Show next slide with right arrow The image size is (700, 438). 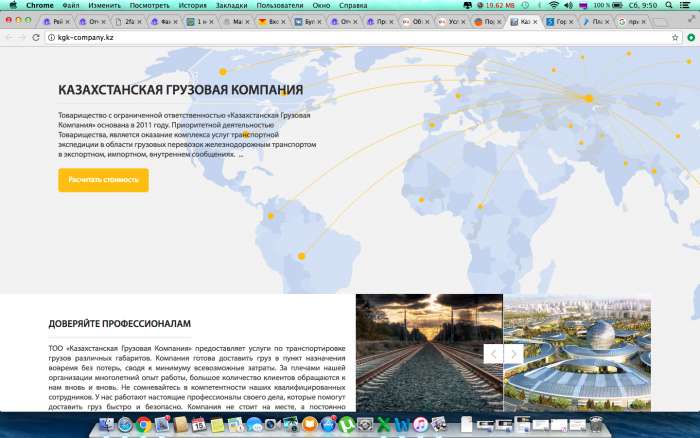(x=513, y=354)
